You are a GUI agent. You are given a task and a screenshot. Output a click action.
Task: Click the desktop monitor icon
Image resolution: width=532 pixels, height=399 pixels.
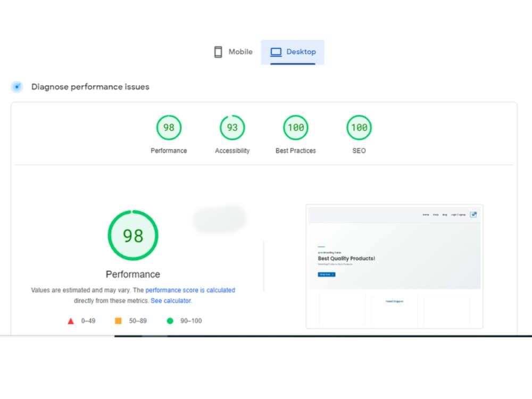click(276, 51)
